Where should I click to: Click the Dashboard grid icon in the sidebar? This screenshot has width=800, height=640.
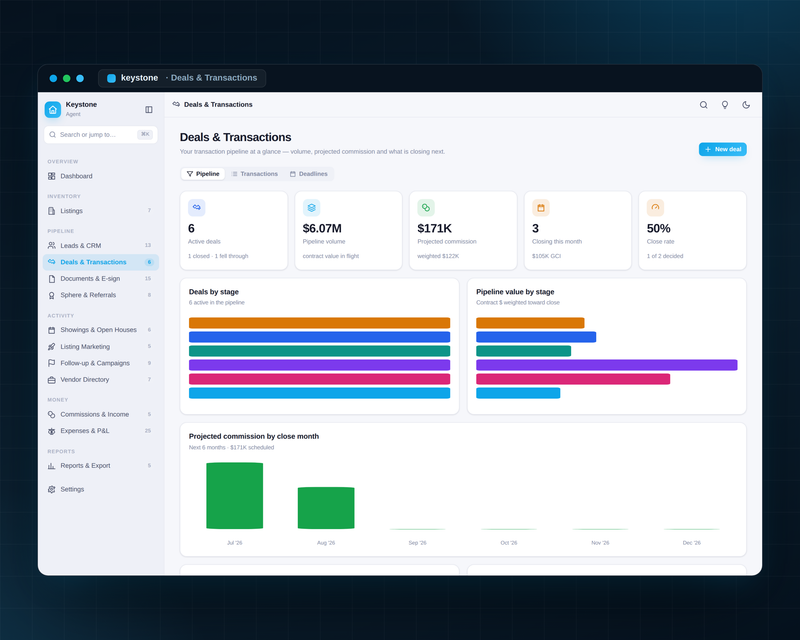click(52, 176)
